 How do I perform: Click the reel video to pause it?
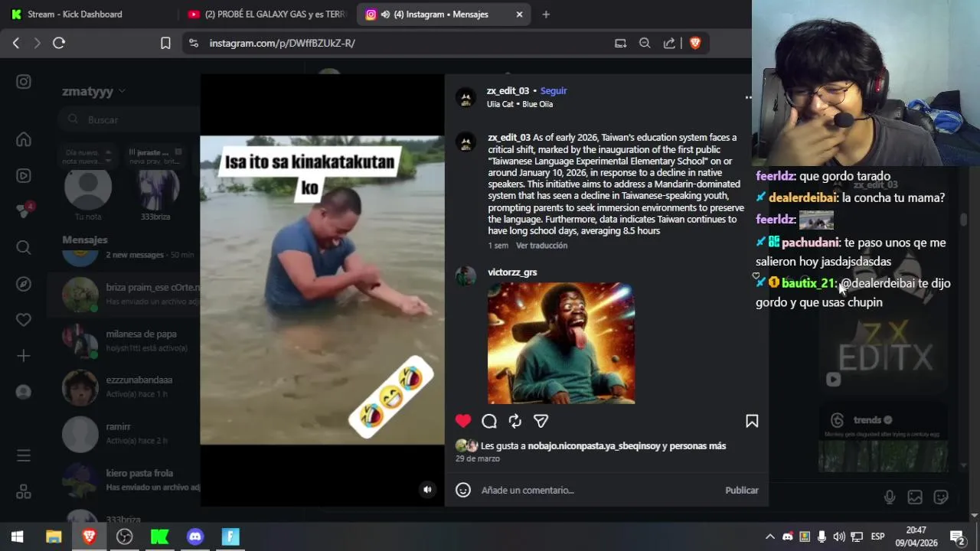322,290
